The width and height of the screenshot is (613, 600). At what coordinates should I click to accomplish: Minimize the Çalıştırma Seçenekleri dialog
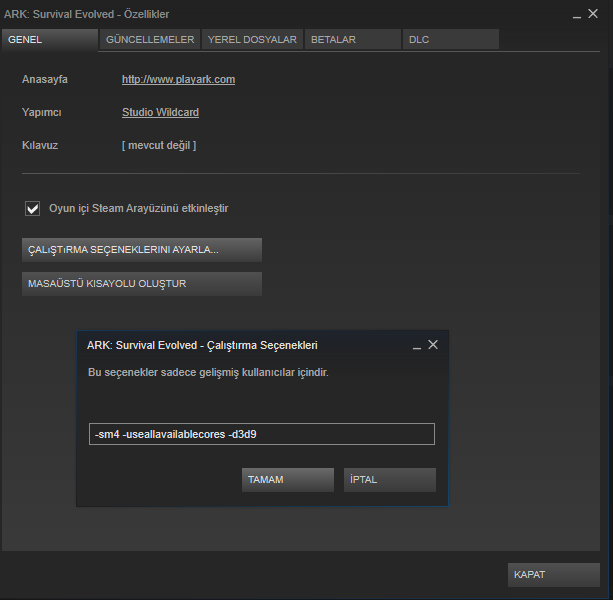[x=417, y=346]
